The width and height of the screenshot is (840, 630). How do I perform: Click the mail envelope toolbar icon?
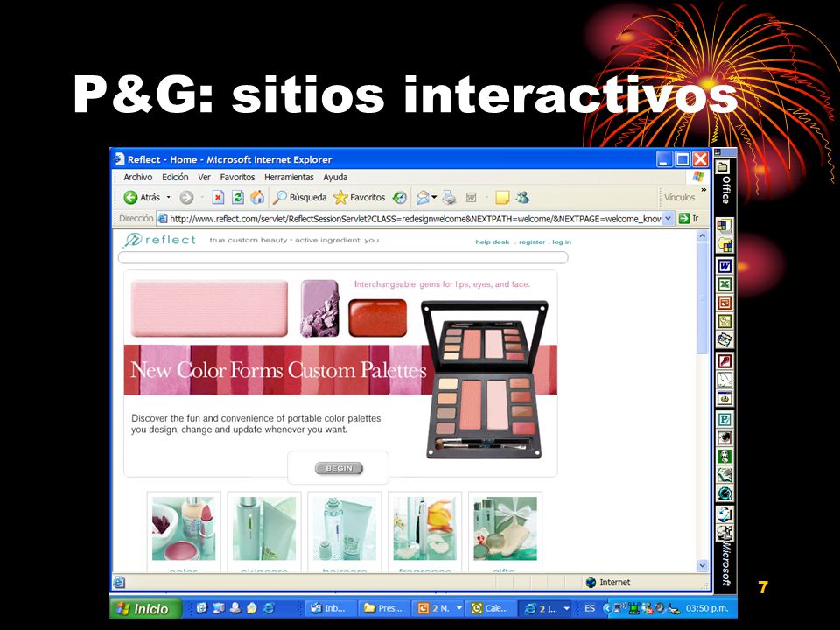pos(423,198)
